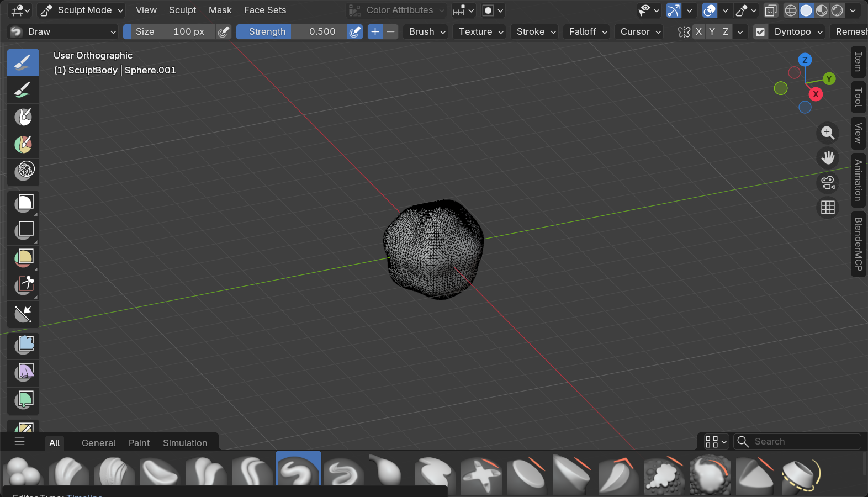Open the Item sidebar tab
This screenshot has height=497, width=868.
859,62
